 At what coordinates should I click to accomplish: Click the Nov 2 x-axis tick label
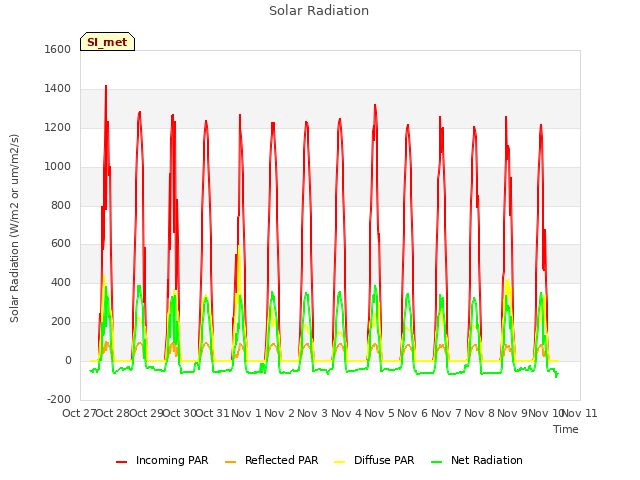(x=279, y=413)
